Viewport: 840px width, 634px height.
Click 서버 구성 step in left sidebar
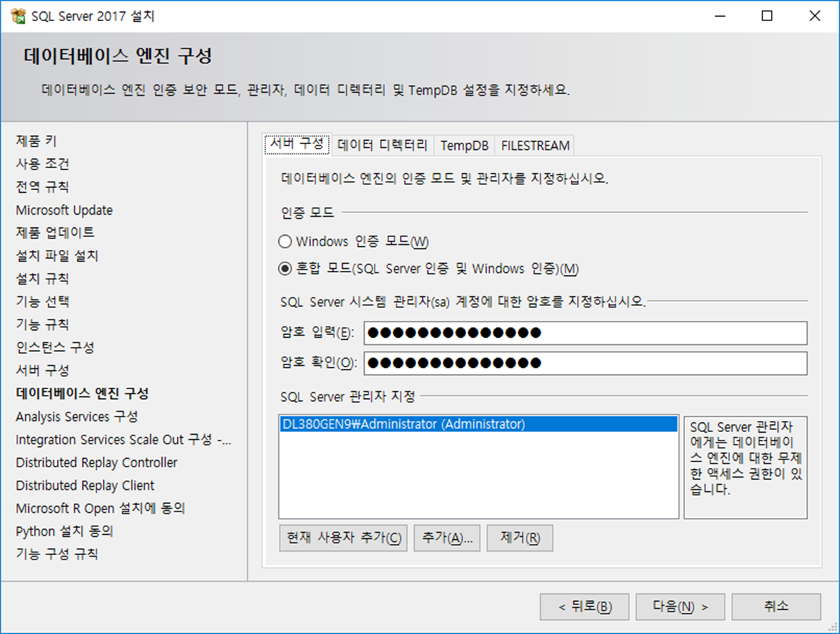click(x=42, y=371)
